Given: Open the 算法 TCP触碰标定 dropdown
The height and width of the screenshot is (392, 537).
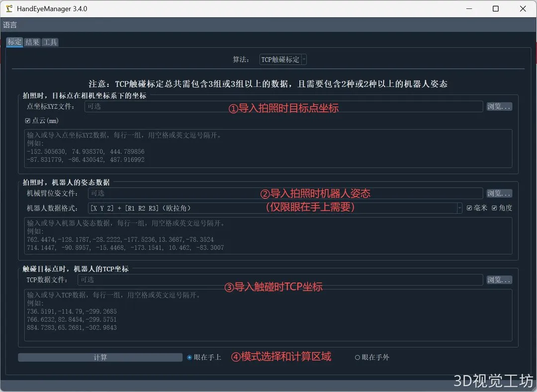Looking at the screenshot, I should pos(283,60).
